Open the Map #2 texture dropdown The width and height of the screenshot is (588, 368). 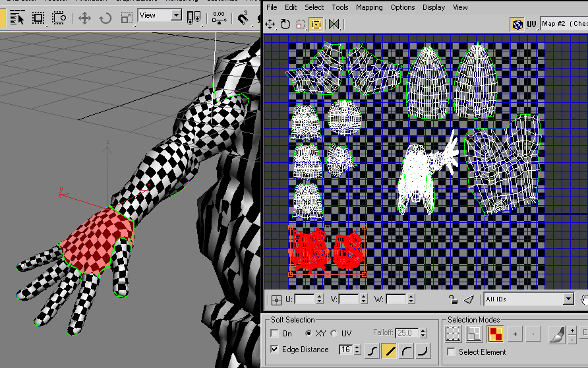[564, 24]
